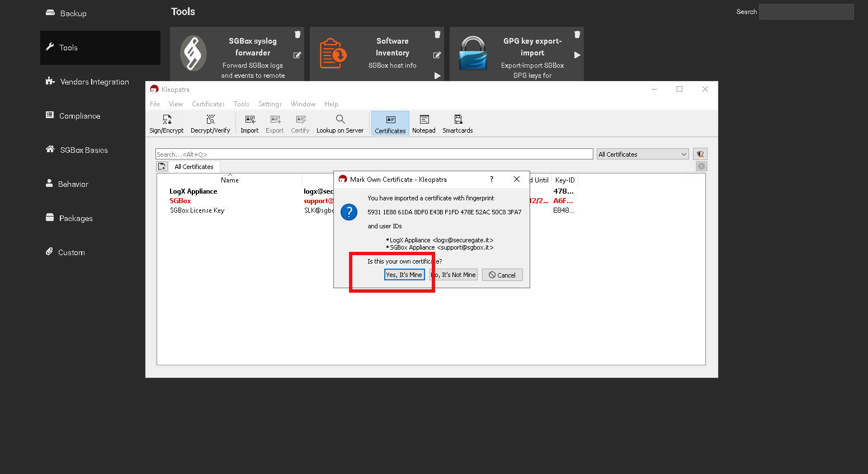Screen dimensions: 868x474
Task: Run the Software Inventory tool
Action: (x=437, y=76)
